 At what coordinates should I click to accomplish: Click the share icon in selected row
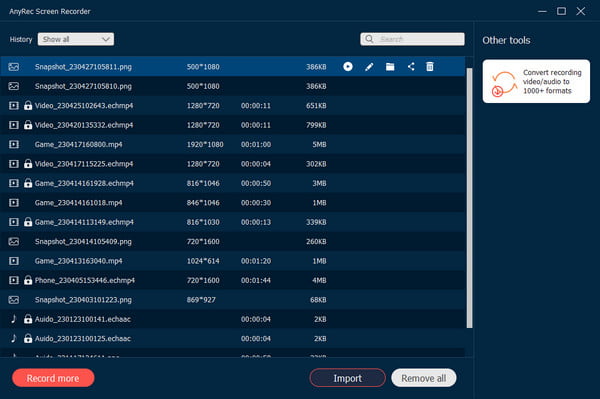click(411, 67)
